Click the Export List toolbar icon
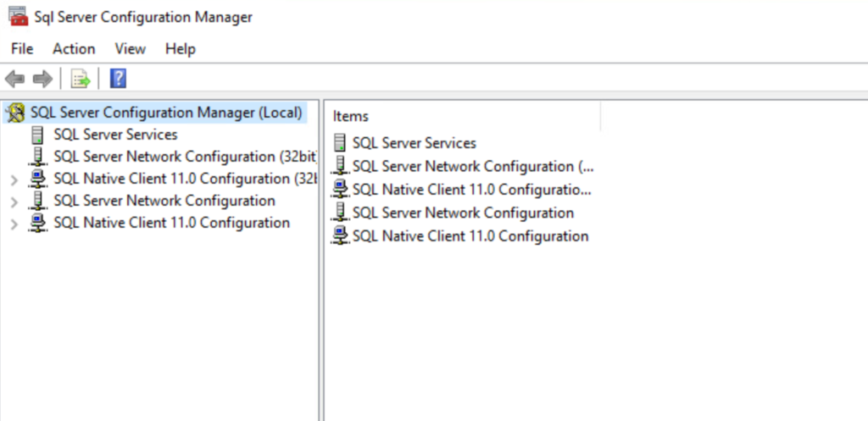Screen dimensions: 868x421 click(x=81, y=80)
